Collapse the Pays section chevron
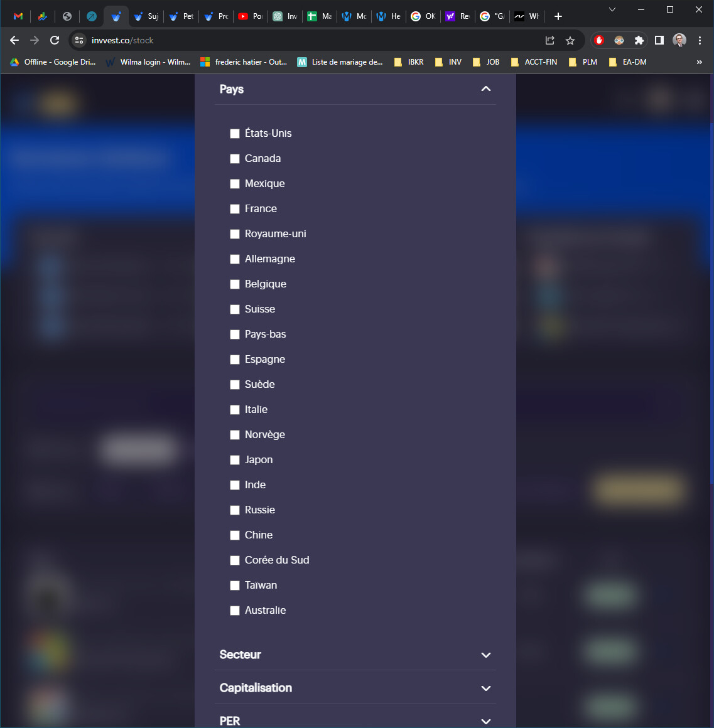 [486, 88]
